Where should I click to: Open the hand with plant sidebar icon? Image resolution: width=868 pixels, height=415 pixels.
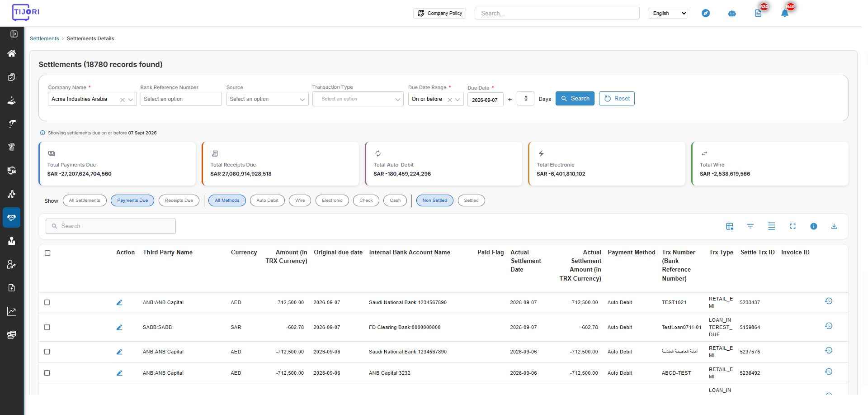(x=12, y=100)
